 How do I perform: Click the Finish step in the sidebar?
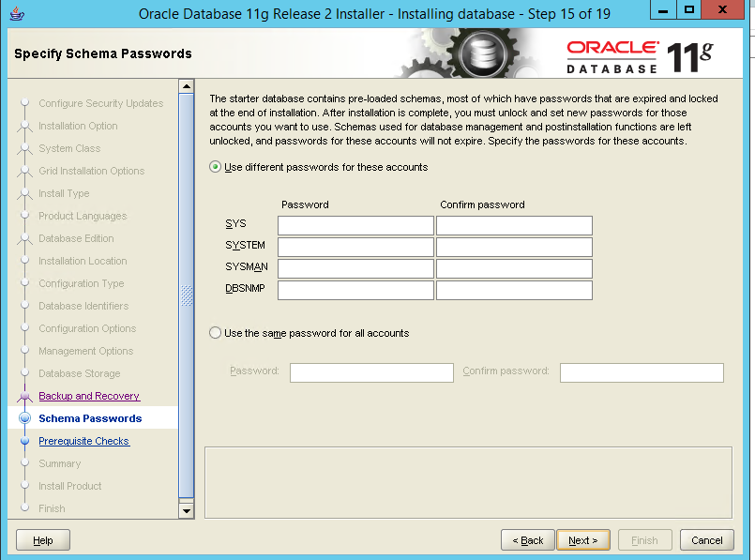(52, 508)
